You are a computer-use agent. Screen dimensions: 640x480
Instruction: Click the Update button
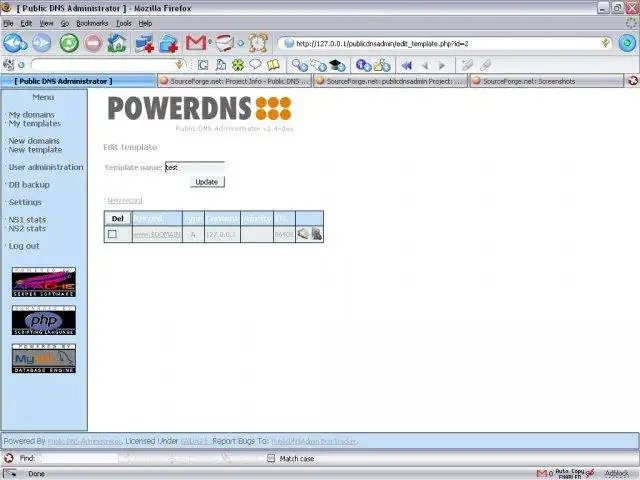(x=207, y=182)
